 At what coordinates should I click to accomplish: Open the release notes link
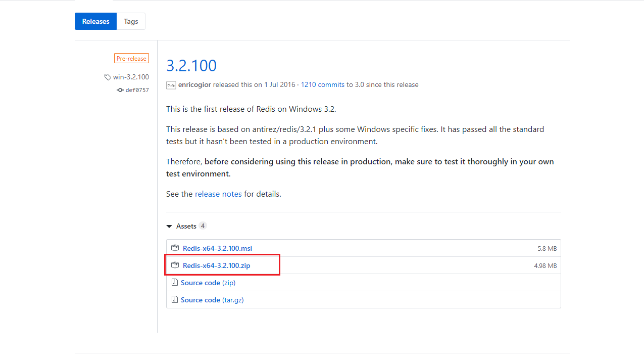[x=218, y=194]
